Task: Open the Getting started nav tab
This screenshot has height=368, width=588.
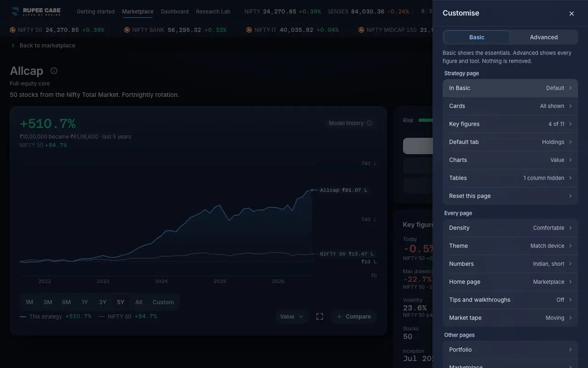Action: tap(96, 11)
